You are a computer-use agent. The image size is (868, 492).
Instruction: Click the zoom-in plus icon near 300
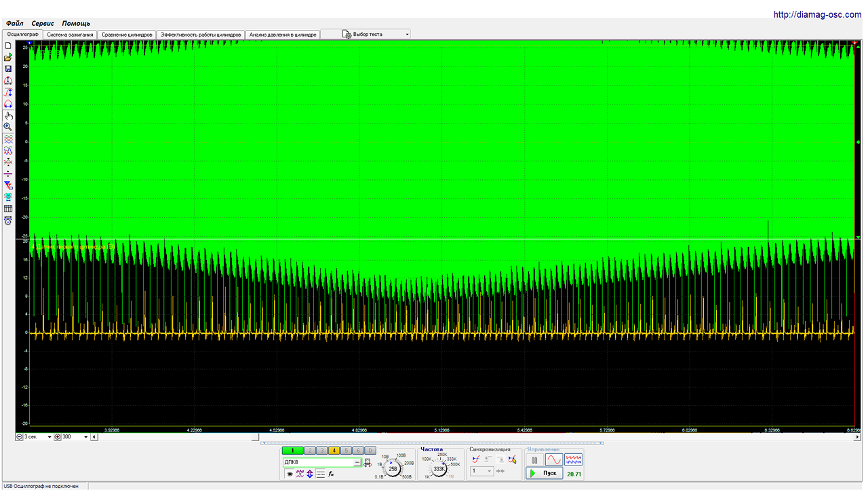[x=58, y=436]
